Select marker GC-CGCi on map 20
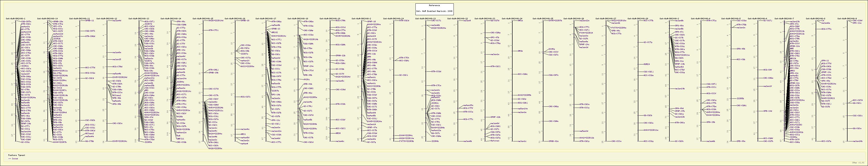 (x=404, y=75)
